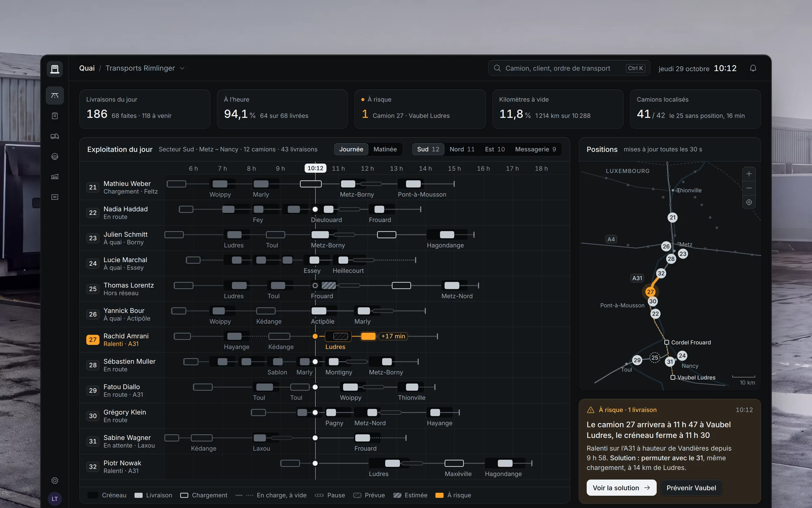This screenshot has width=812, height=508.
Task: Select the Sud 12 sector filter
Action: click(428, 149)
